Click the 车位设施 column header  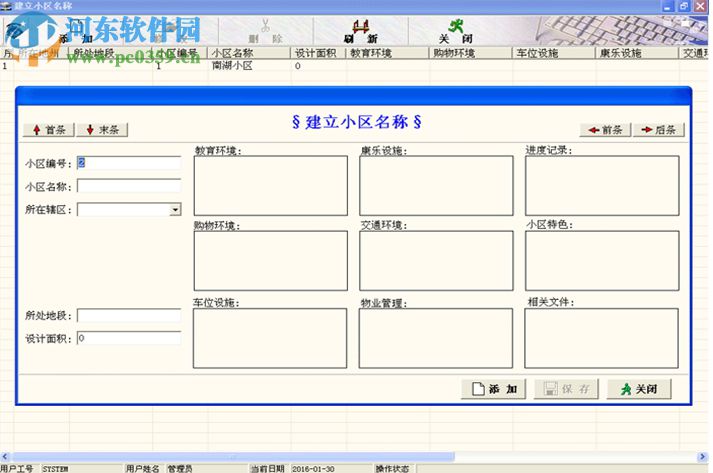click(x=553, y=53)
